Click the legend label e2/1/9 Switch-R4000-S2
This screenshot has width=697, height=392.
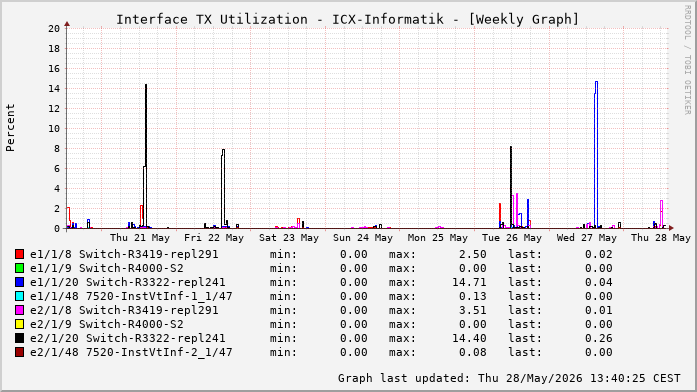pos(107,324)
